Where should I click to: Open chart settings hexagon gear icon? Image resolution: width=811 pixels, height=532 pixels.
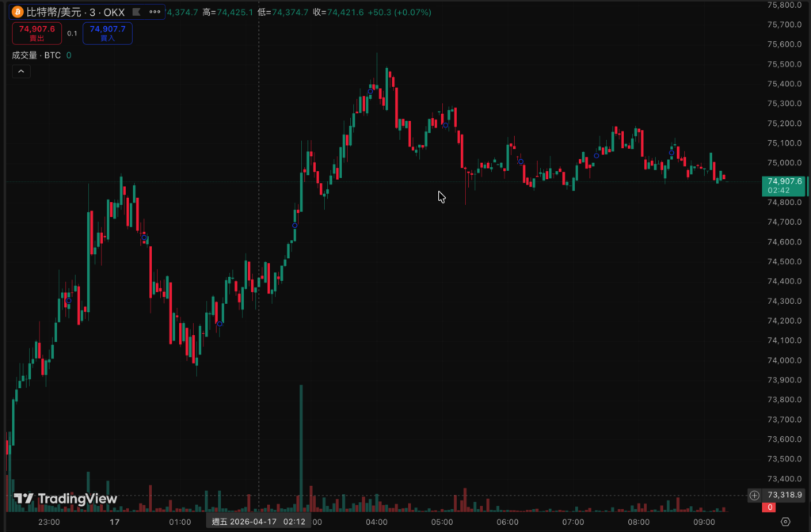point(785,522)
